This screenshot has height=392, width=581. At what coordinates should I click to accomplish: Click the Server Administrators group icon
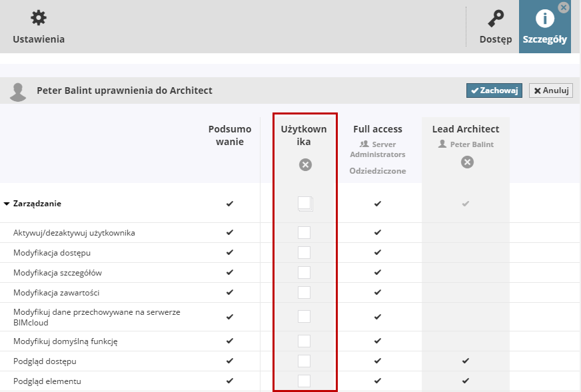pos(364,144)
